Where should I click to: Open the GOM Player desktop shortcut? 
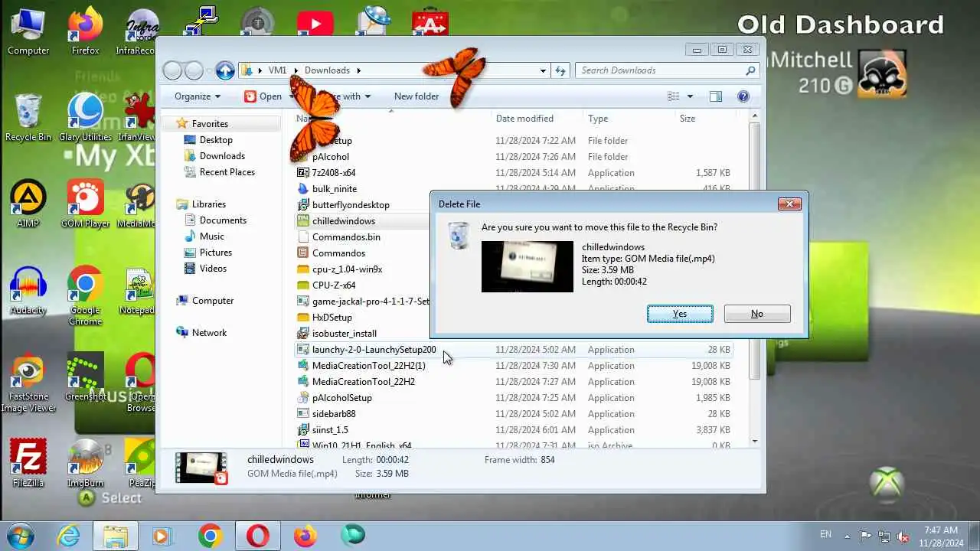86,204
